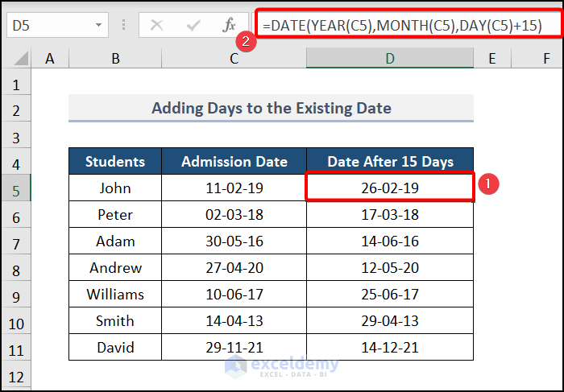Select column B header
This screenshot has height=392, width=564.
click(x=115, y=58)
